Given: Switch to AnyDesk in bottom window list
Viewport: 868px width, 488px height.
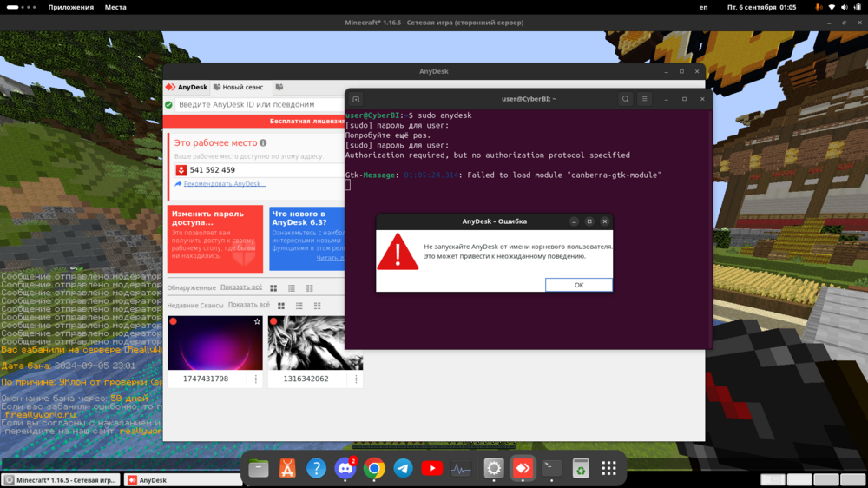Looking at the screenshot, I should click(x=182, y=480).
